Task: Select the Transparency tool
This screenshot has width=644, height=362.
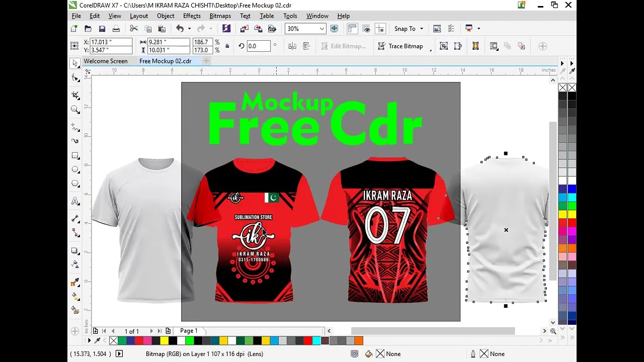Action: pyautogui.click(x=75, y=264)
